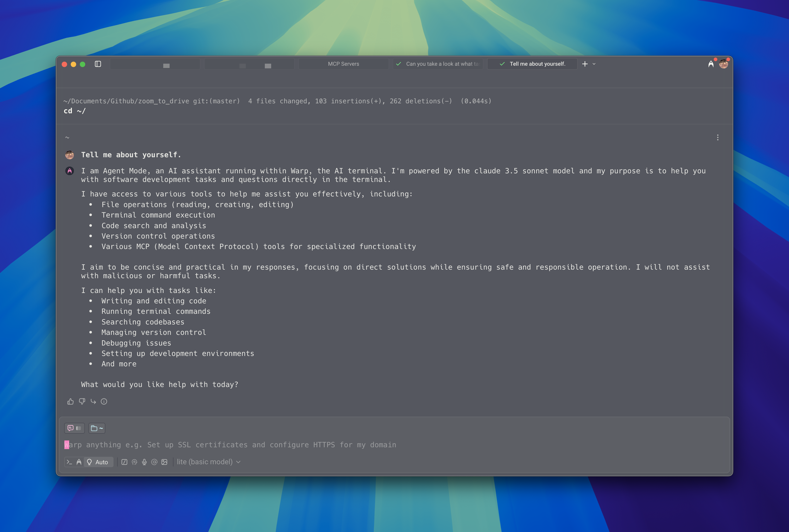Open the three-dot block menu
This screenshot has height=532, width=789.
point(717,137)
